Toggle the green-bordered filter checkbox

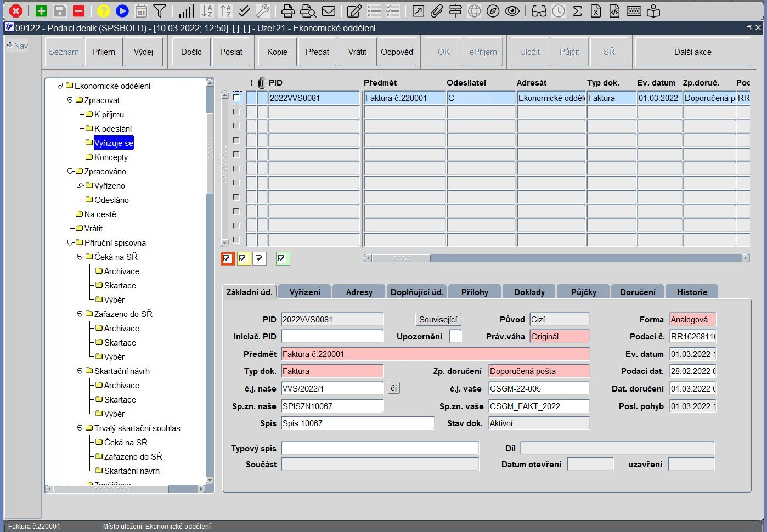[x=282, y=259]
